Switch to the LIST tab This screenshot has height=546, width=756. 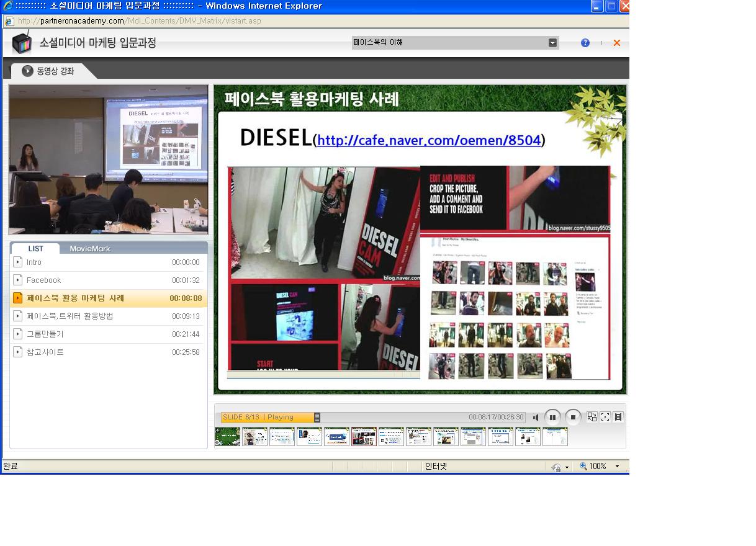click(x=35, y=249)
